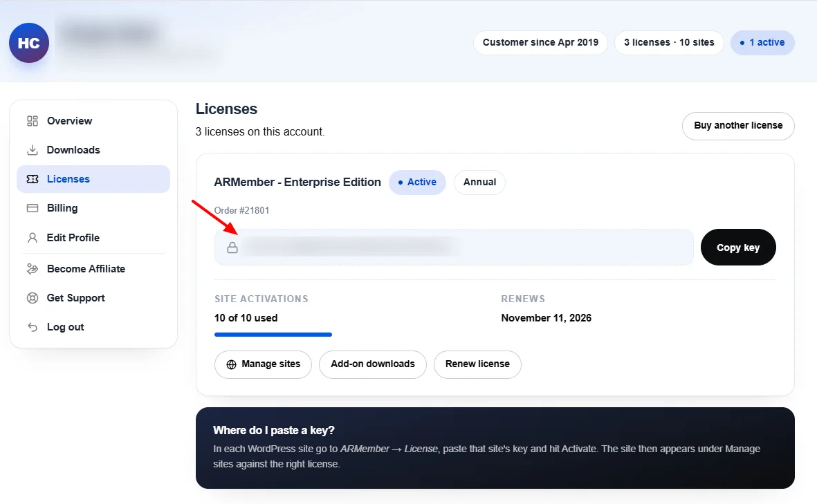The width and height of the screenshot is (817, 504).
Task: Click the globe icon on Manage sites
Action: click(x=231, y=364)
